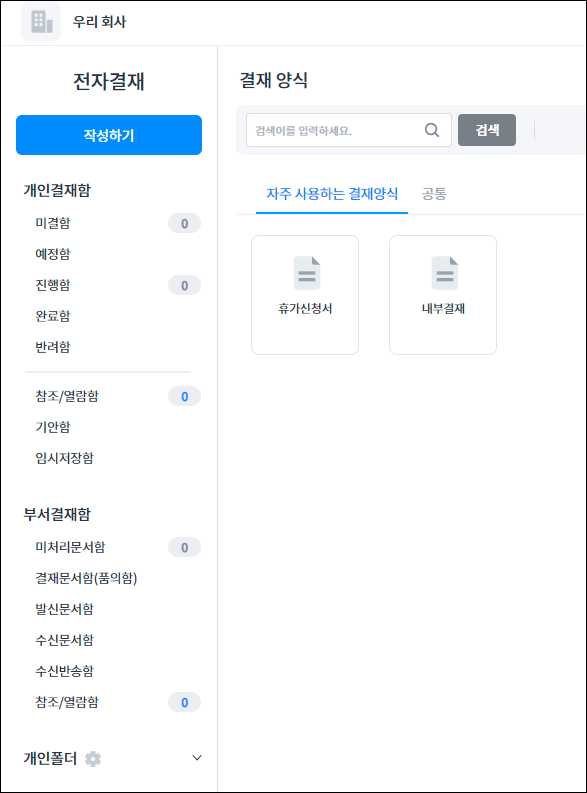Viewport: 587px width, 793px height.
Task: Click the 휴가신청서 document icon
Action: (307, 273)
